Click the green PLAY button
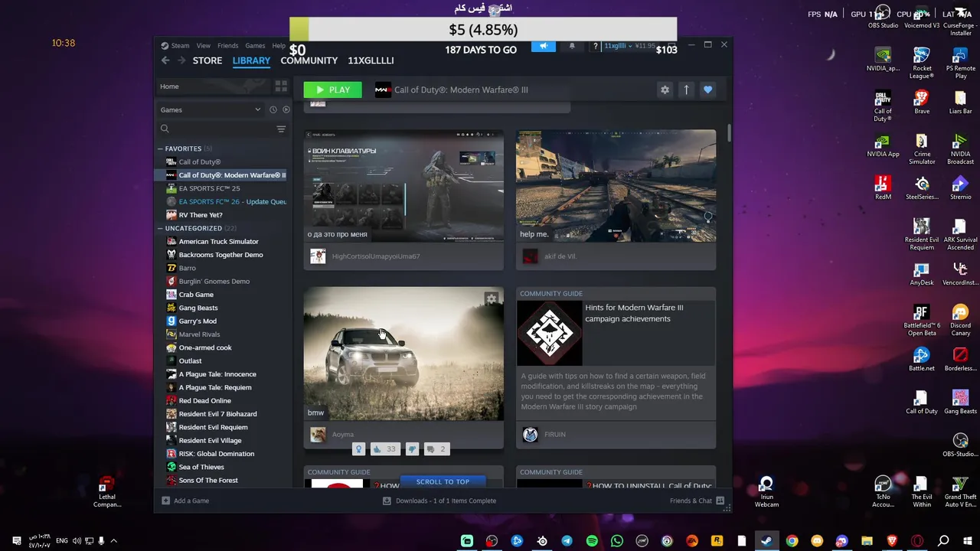The height and width of the screenshot is (551, 980). click(332, 90)
